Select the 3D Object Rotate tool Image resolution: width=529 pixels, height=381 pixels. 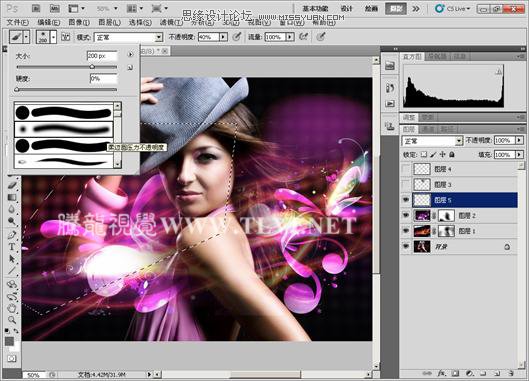(12, 284)
